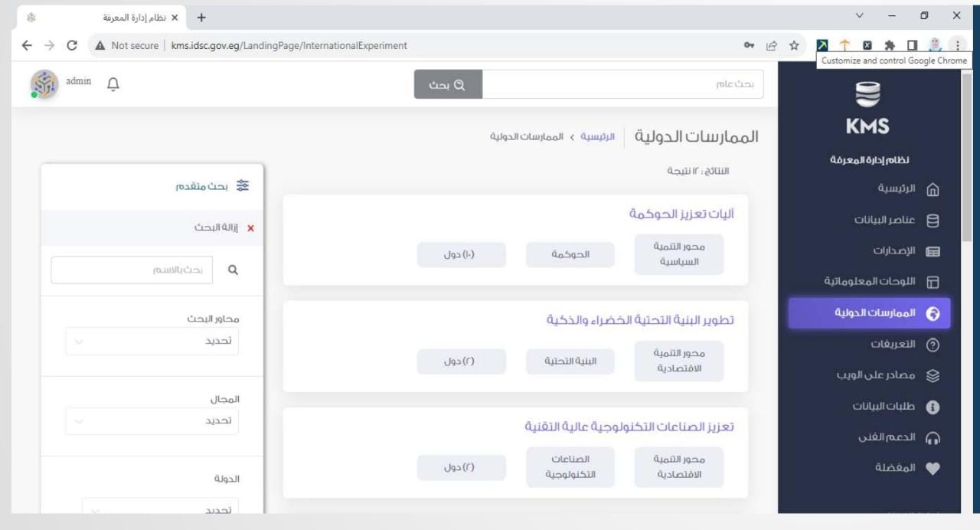
Task: Expand the الدولة dropdown
Action: [159, 509]
